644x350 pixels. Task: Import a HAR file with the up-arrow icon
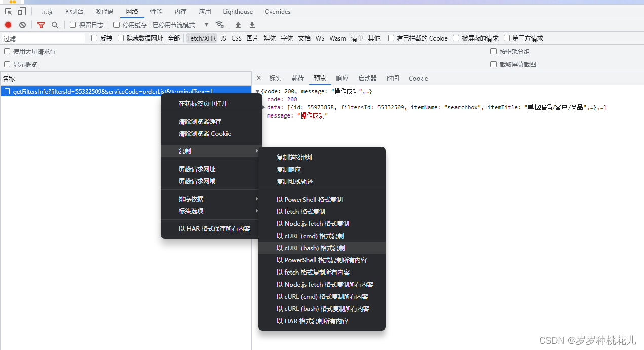point(238,24)
